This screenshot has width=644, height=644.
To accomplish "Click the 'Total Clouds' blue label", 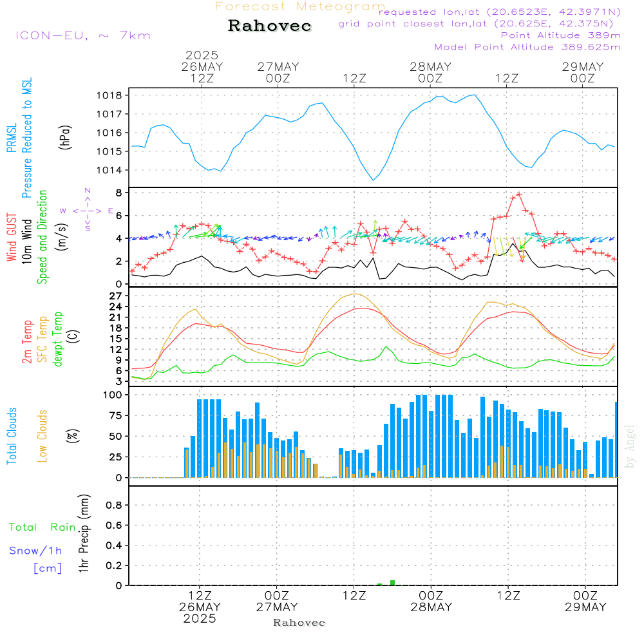I will coord(12,436).
